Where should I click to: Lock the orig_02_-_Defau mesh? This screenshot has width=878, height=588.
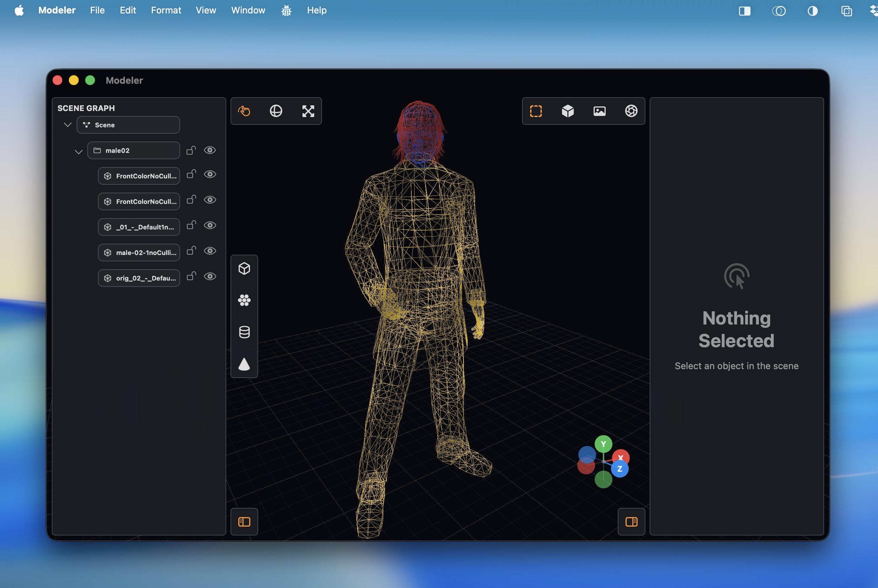click(x=191, y=276)
